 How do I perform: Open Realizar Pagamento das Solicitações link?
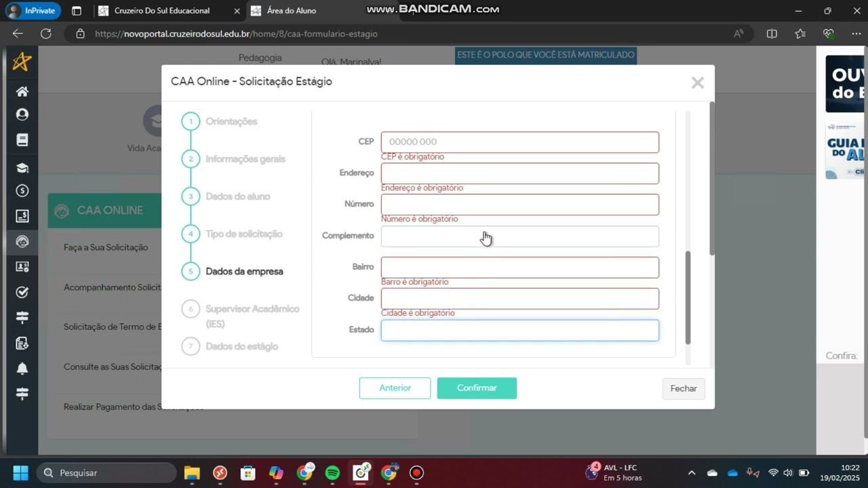(x=134, y=407)
